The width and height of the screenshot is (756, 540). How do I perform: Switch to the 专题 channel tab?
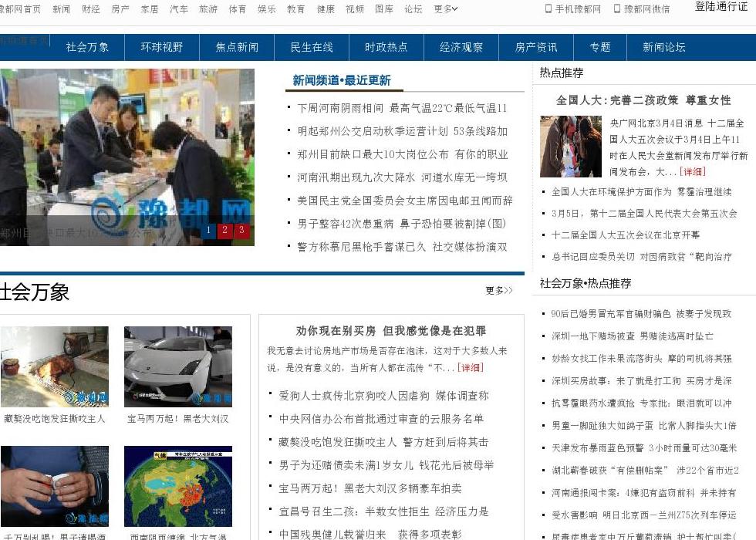(x=600, y=47)
